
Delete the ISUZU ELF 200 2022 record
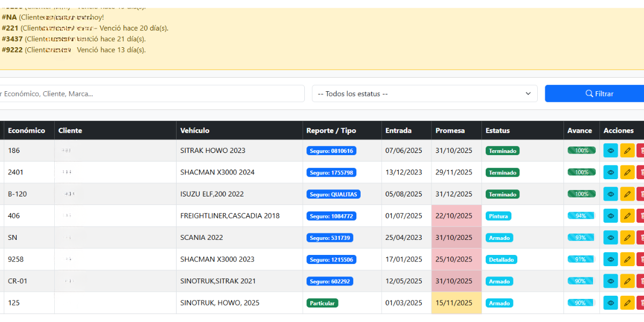tap(641, 194)
